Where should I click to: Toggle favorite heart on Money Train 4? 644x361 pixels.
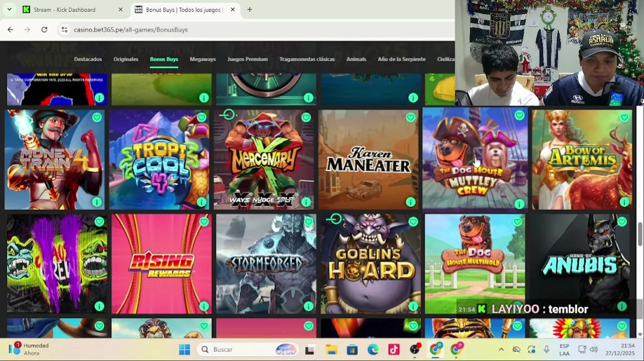(97, 117)
